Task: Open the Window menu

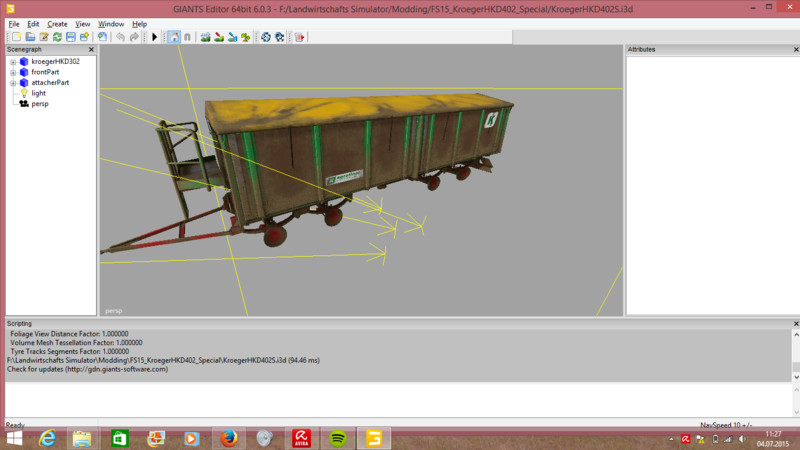Action: pyautogui.click(x=111, y=24)
